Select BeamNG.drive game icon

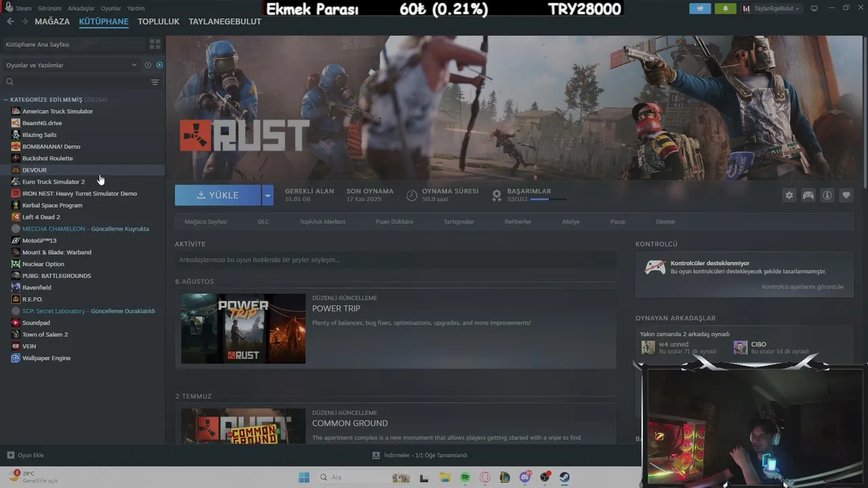[x=16, y=123]
